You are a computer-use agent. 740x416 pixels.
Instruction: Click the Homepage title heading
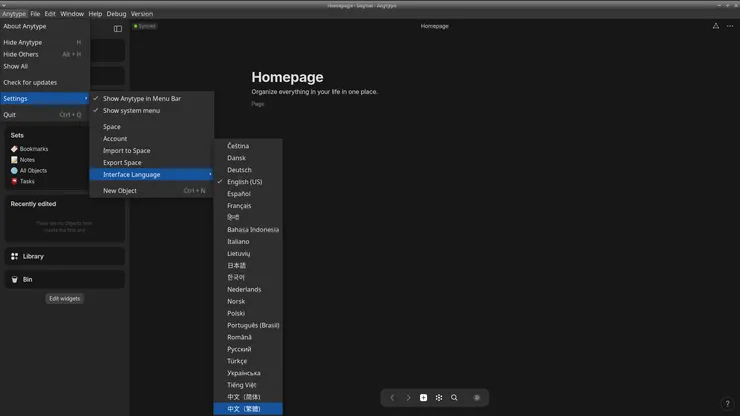[287, 77]
